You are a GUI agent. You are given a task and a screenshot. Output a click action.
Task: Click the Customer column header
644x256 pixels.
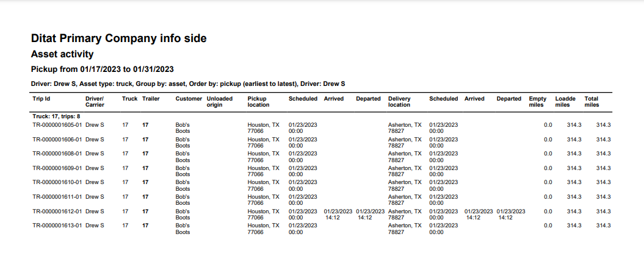tap(189, 99)
